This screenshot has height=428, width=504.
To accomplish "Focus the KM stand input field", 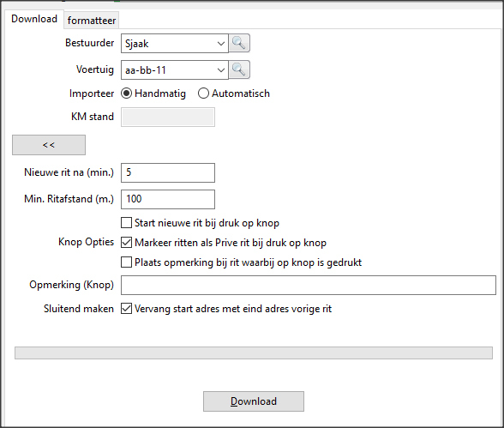I will [168, 117].
